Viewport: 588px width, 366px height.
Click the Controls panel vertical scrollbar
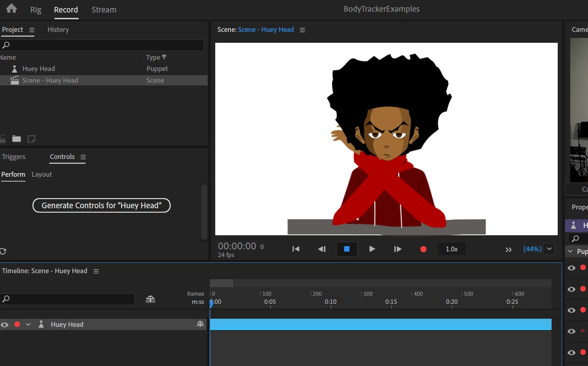(204, 212)
